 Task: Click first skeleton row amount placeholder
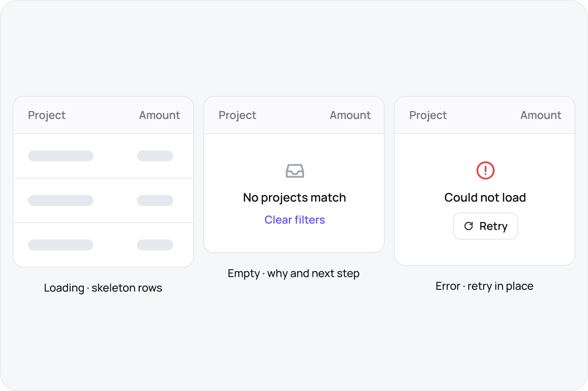(x=155, y=156)
